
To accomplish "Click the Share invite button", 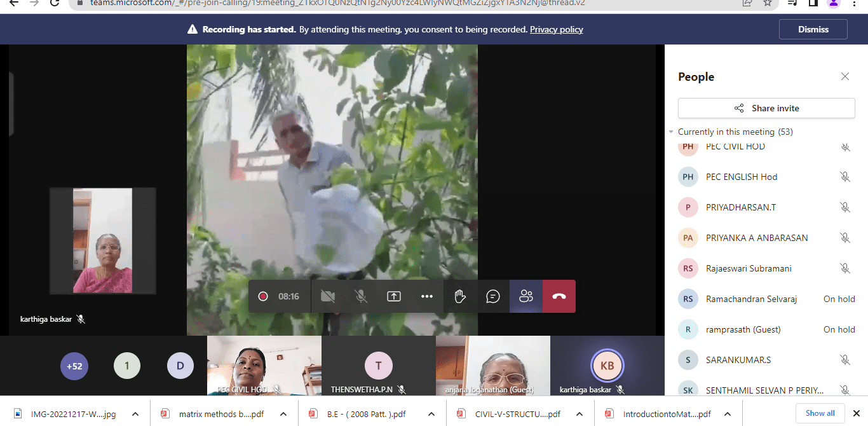I will (x=766, y=108).
